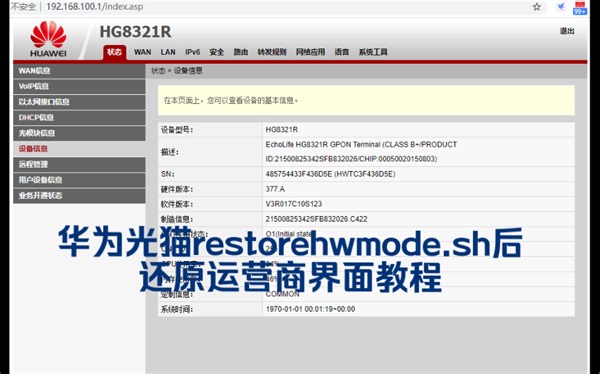This screenshot has height=374, width=600.
Task: Open the 安全 tab
Action: coord(217,52)
